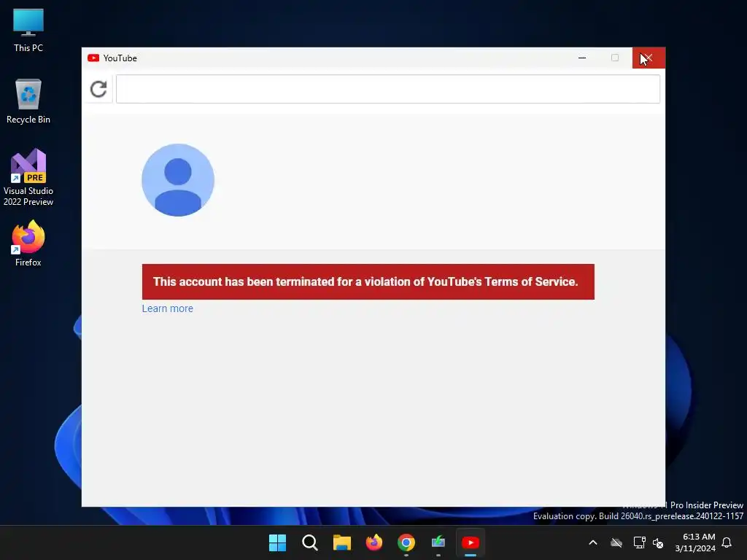Click the YouTube app taskbar icon

point(471,542)
